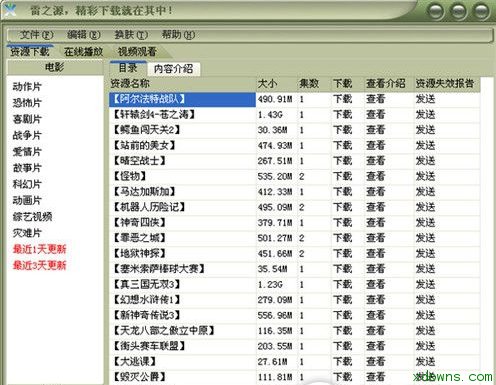Click 下载 for 【大逃课】

coord(342,361)
